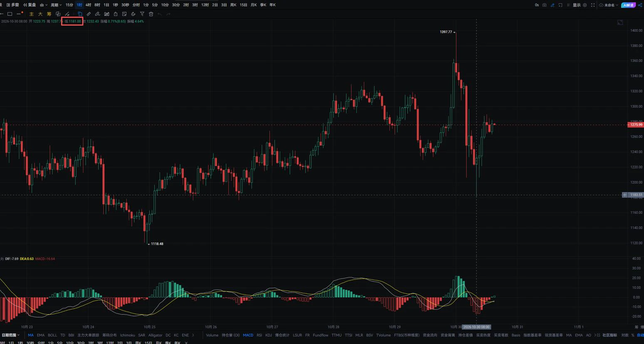Toggle the RSI sub-indicator
This screenshot has height=344, width=644.
[x=259, y=335]
